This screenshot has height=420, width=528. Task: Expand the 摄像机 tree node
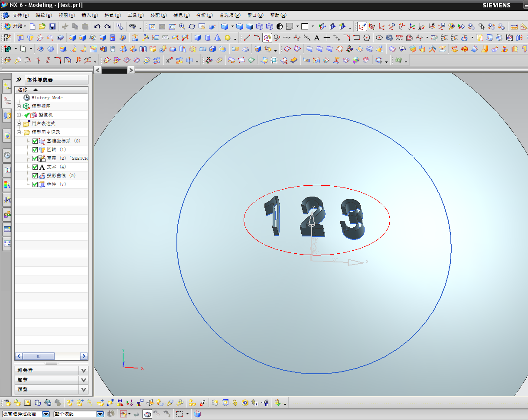point(19,115)
